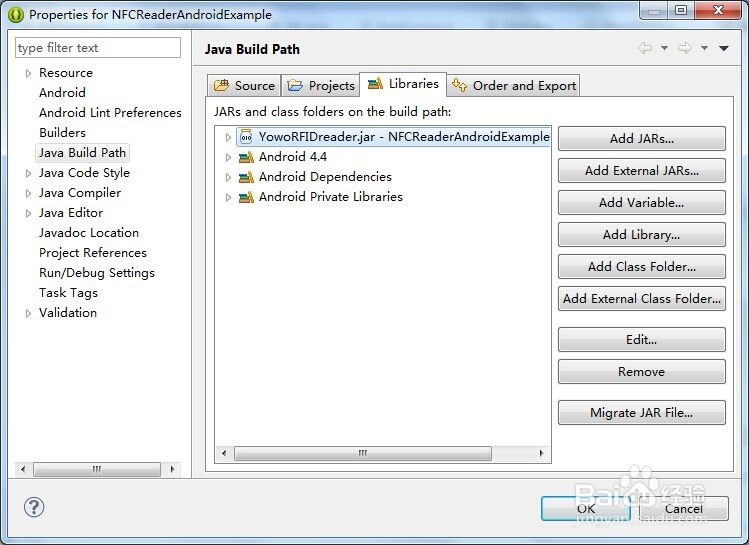Confirm with the OK button

point(586,509)
